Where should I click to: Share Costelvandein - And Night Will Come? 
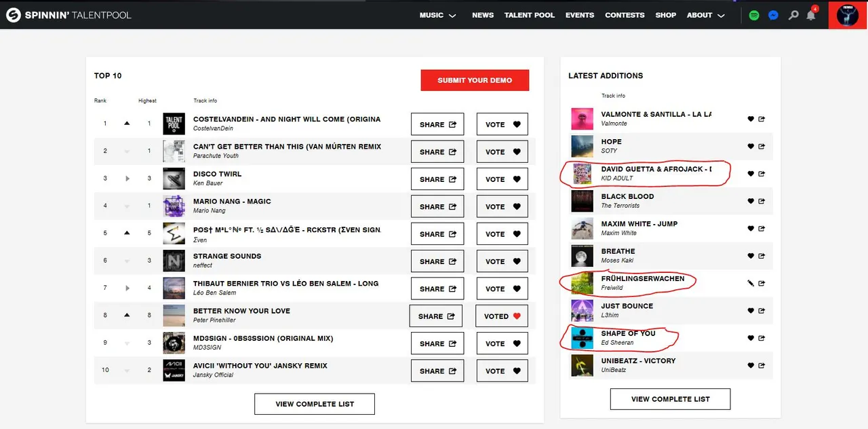click(x=437, y=124)
